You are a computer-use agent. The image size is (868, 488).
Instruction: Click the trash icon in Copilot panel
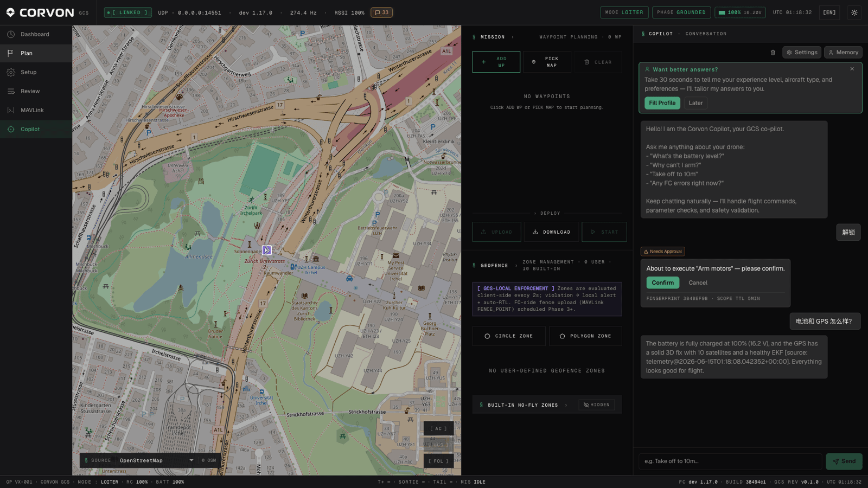[x=773, y=53]
